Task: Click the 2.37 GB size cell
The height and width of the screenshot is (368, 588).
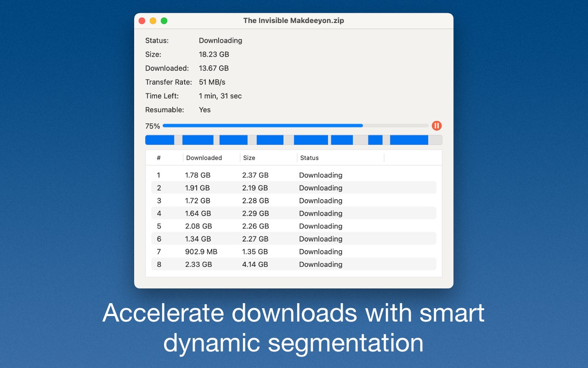Action: (255, 175)
